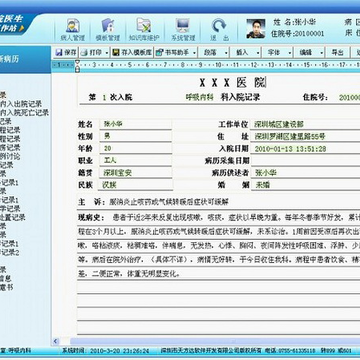Click the left indent marker on ruler

point(78,69)
